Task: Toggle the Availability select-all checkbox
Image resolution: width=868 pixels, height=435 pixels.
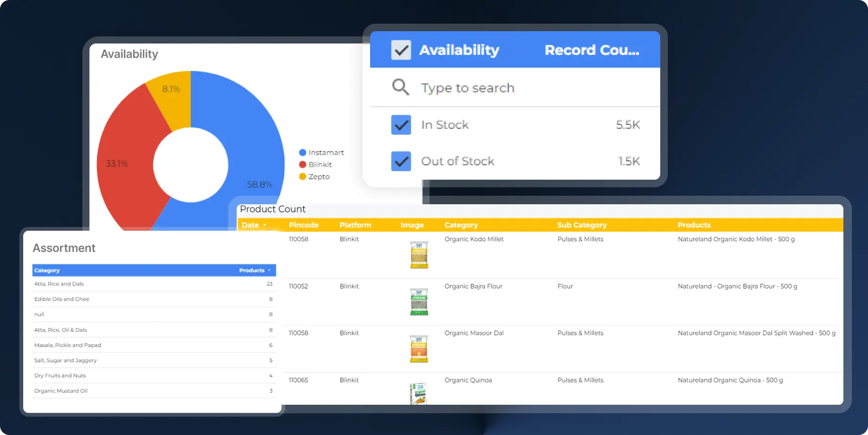Action: 401,50
